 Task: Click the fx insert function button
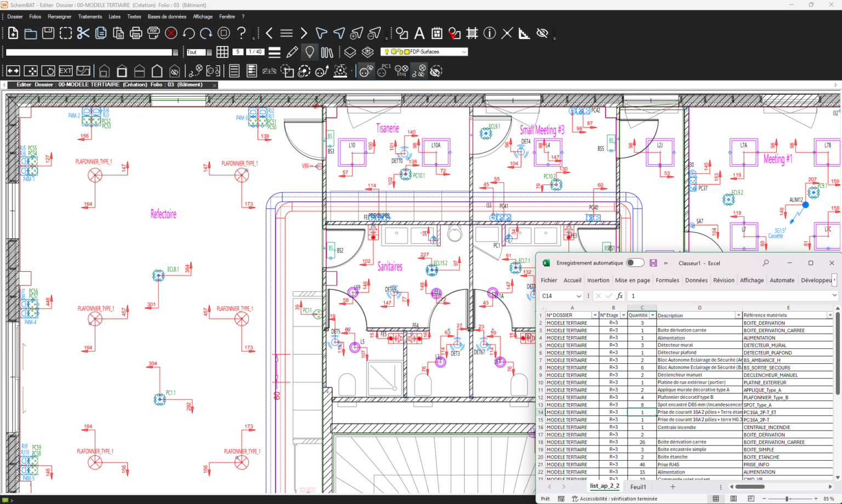(619, 295)
